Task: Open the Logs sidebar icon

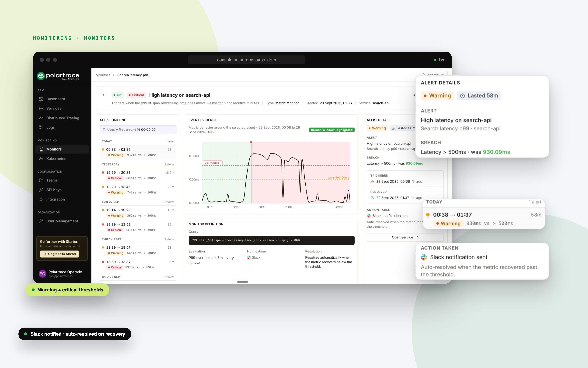Action: pos(41,127)
